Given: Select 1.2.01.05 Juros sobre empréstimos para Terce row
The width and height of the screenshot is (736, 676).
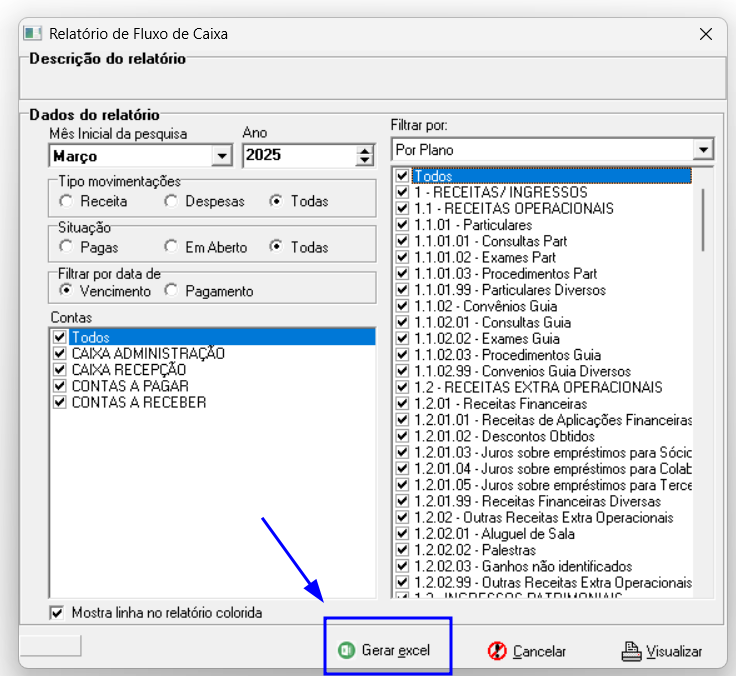Looking at the screenshot, I should (x=544, y=485).
